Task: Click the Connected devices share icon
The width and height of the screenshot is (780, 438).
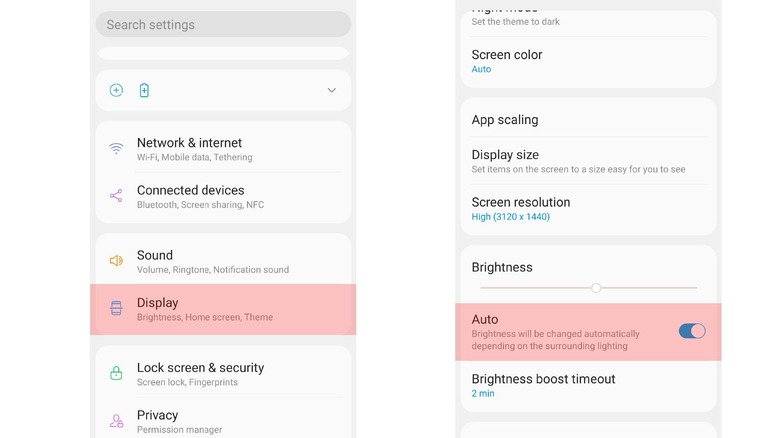Action: click(116, 196)
